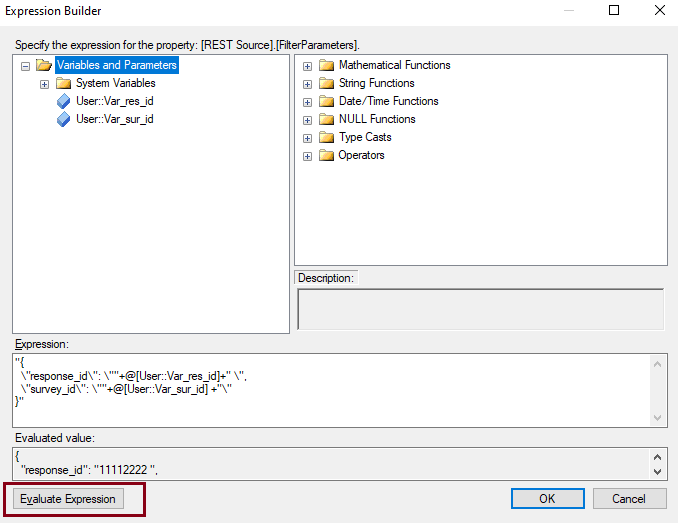Screen dimensions: 678x523
Task: Select the System Variables tree item
Action: [x=115, y=83]
